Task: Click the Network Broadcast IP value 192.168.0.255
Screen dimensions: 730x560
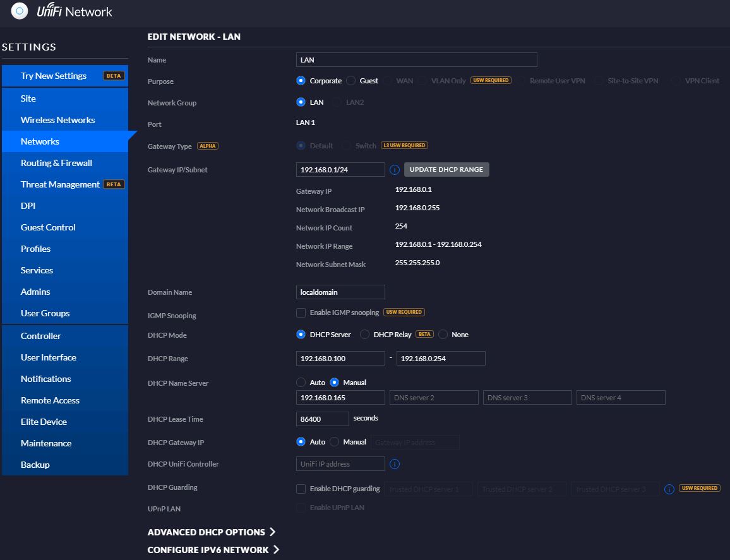Action: click(x=417, y=208)
